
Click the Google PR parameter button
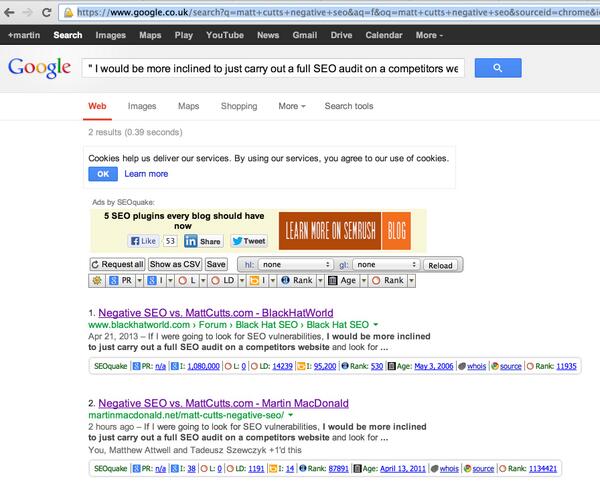click(121, 280)
